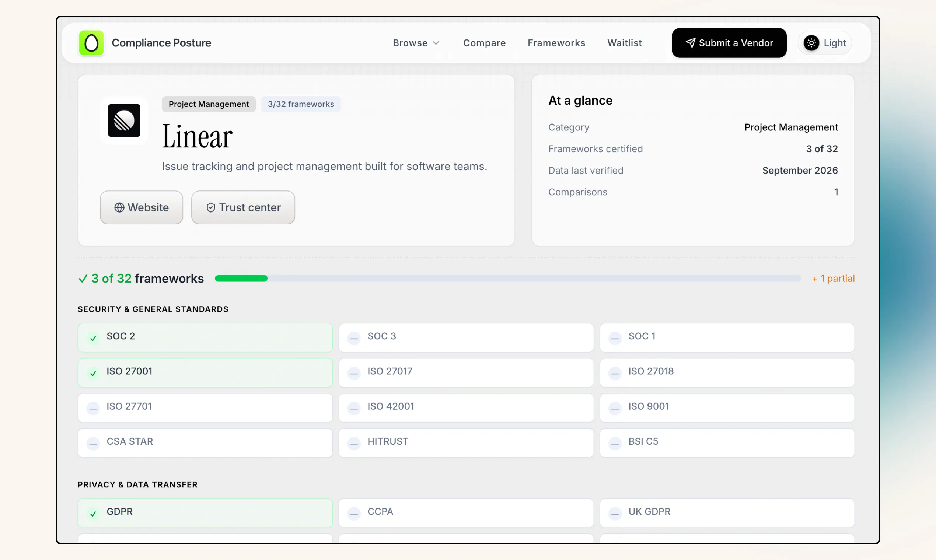Click the 'ISO 42001' framework name
This screenshot has width=936, height=560.
(391, 406)
